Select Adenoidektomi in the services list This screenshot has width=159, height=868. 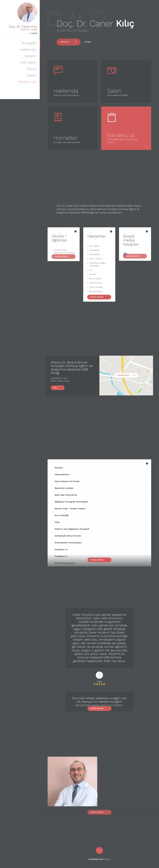(x=62, y=474)
